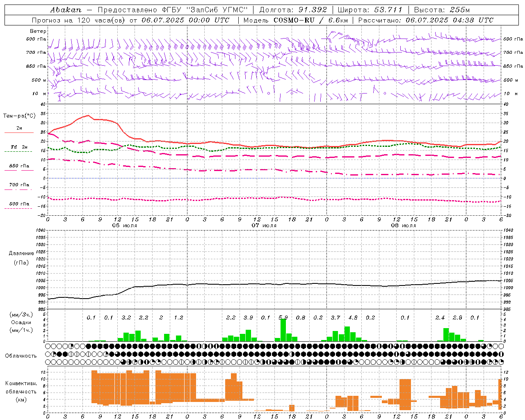This screenshot has width=525, height=420.
Task: Click the 08 июля date label
Action: [404, 226]
